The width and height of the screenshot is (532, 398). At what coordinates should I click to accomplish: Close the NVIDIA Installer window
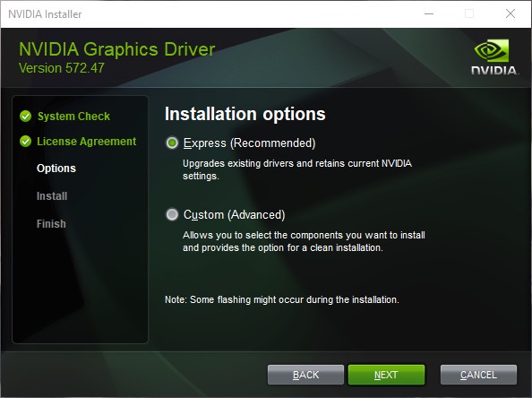pyautogui.click(x=510, y=14)
